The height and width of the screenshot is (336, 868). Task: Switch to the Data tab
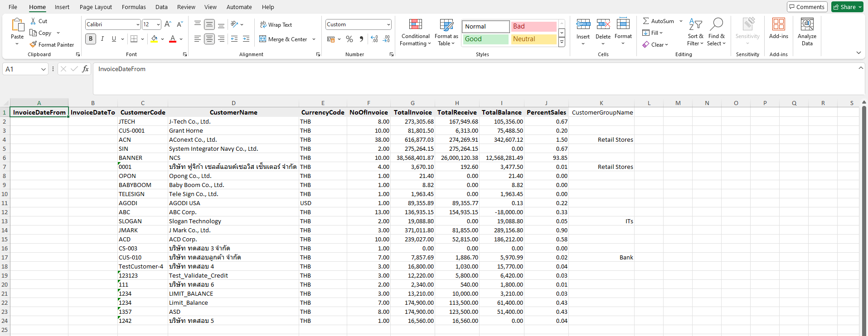coord(161,7)
